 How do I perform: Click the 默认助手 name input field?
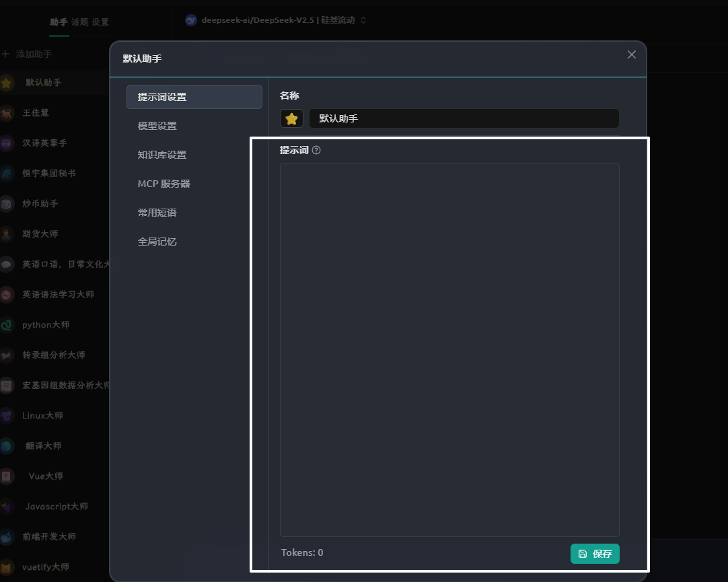pos(464,119)
